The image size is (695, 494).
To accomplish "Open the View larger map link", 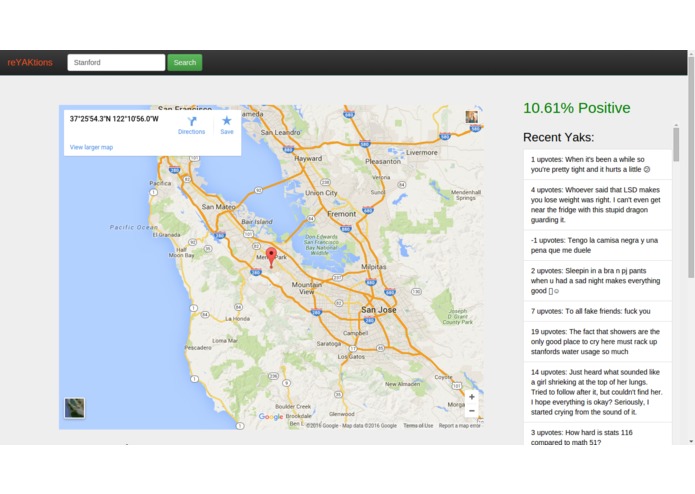I will pos(91,147).
